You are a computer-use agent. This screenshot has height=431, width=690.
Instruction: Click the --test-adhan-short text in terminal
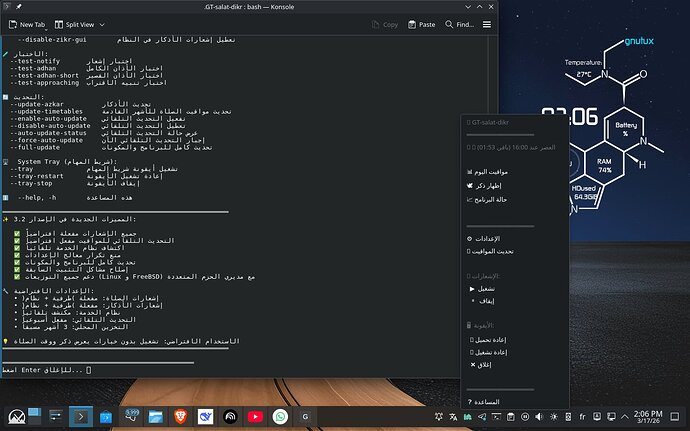[x=44, y=75]
